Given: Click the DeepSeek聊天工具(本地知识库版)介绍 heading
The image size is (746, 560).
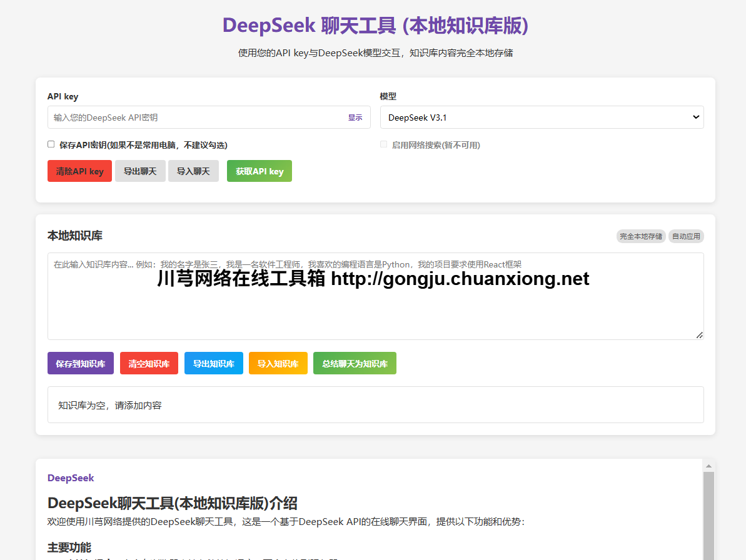Looking at the screenshot, I should 172,503.
